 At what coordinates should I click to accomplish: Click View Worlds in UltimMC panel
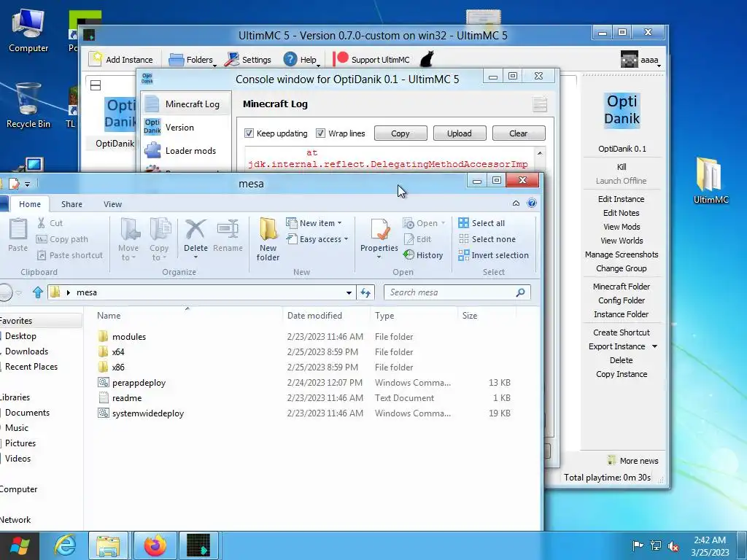tap(622, 241)
